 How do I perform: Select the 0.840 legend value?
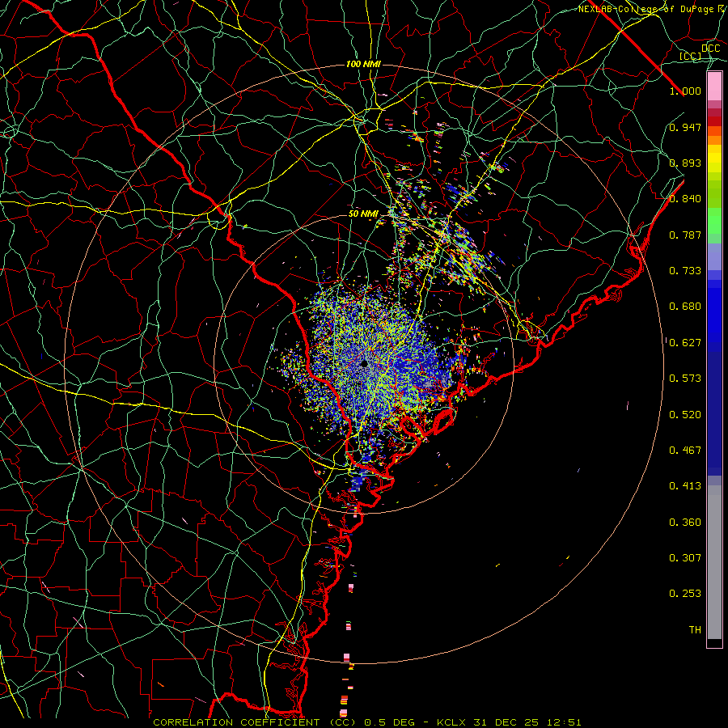pyautogui.click(x=685, y=199)
